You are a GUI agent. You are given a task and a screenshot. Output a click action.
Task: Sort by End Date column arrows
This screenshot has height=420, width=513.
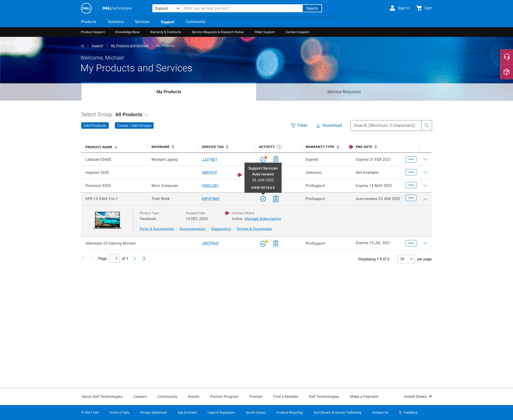tap(376, 147)
